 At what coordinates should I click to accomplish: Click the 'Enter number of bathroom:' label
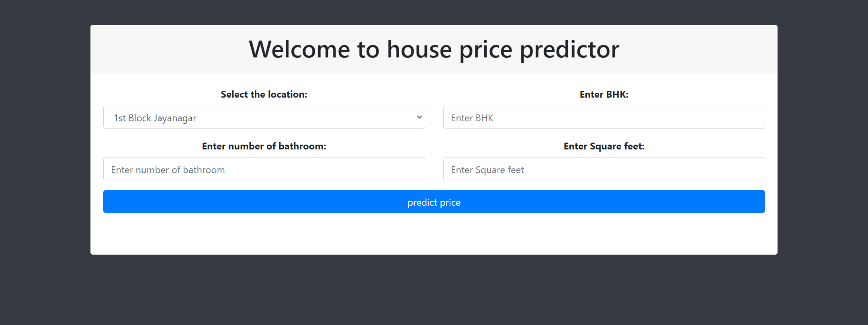point(264,146)
